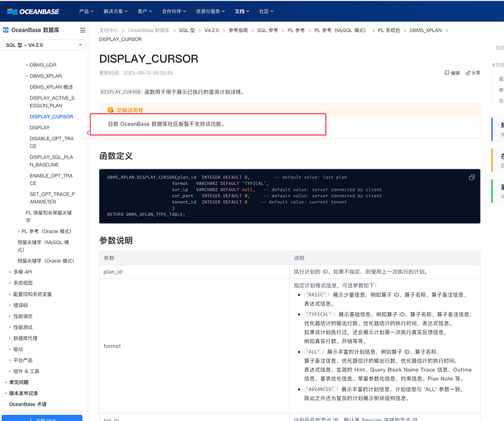This screenshot has height=421, width=504.
Task: Click the search input field
Action: [497, 48]
